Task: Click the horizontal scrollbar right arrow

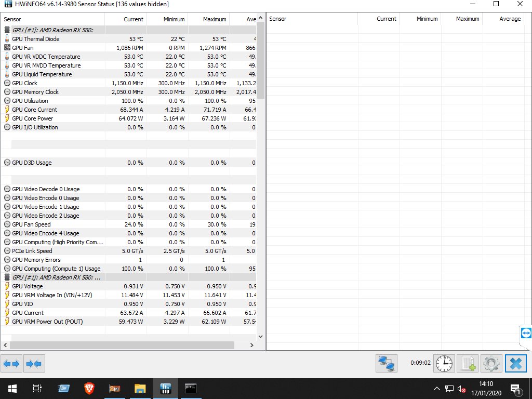Action: point(252,345)
